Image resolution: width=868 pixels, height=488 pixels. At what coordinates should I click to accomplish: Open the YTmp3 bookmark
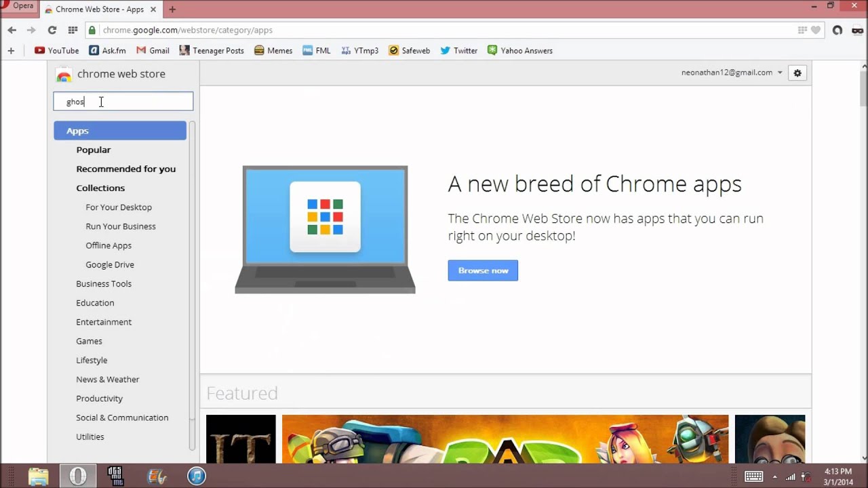coord(359,50)
